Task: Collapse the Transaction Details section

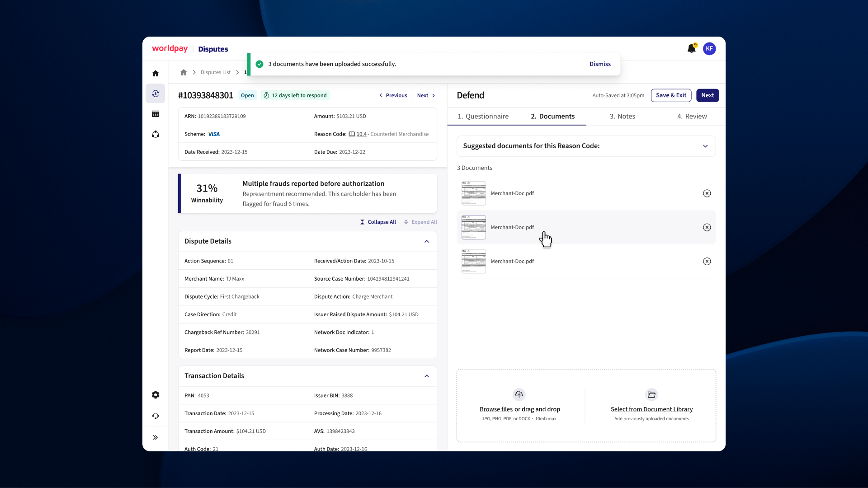Action: tap(427, 376)
